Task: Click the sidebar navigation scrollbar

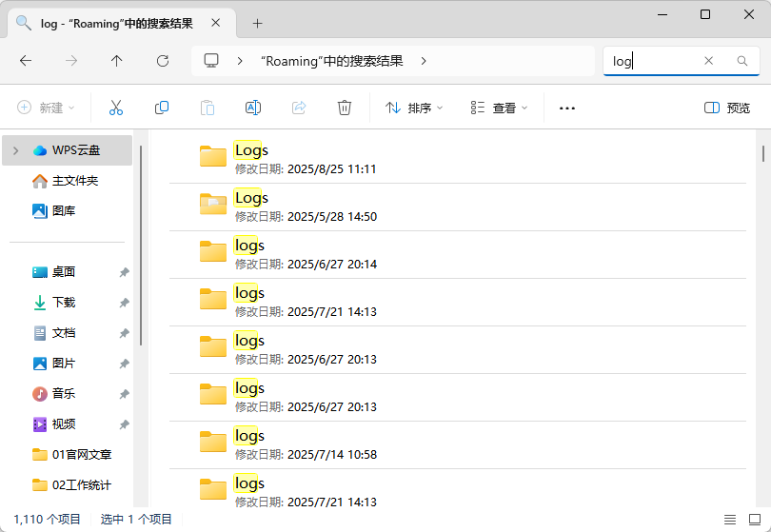Action: point(141,246)
